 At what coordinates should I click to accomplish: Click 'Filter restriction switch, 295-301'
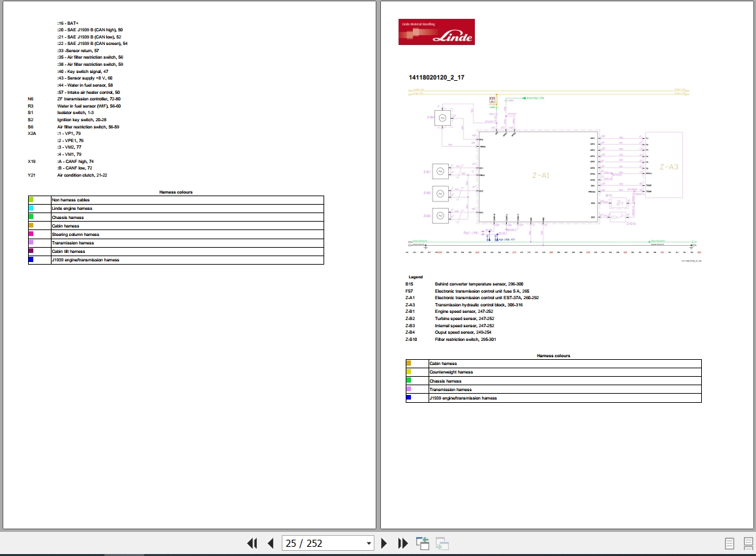coord(465,340)
